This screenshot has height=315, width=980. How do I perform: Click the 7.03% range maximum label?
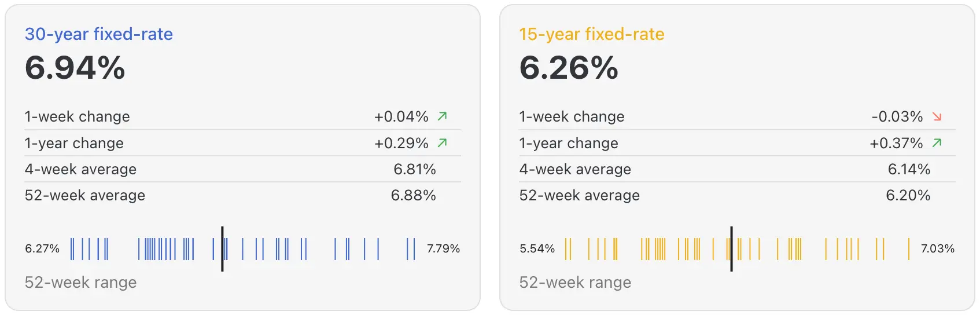[938, 249]
